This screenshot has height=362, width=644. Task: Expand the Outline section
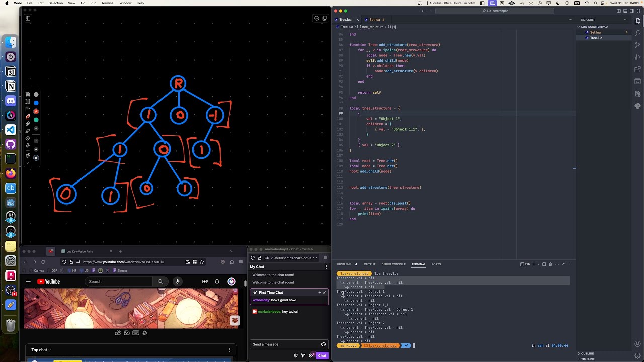point(587,353)
